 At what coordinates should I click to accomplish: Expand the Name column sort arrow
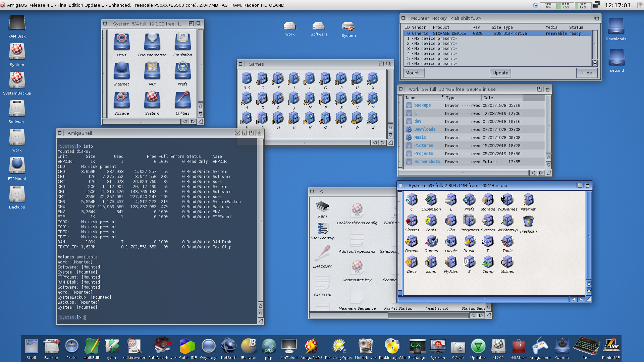coord(442,97)
